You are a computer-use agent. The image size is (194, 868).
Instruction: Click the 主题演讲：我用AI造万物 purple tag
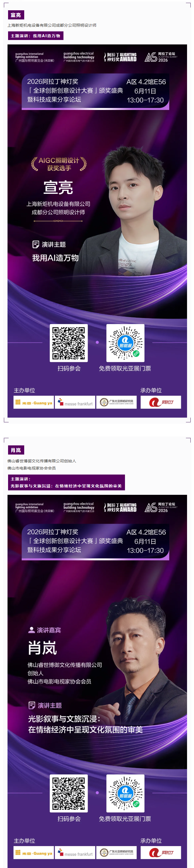(x=36, y=36)
